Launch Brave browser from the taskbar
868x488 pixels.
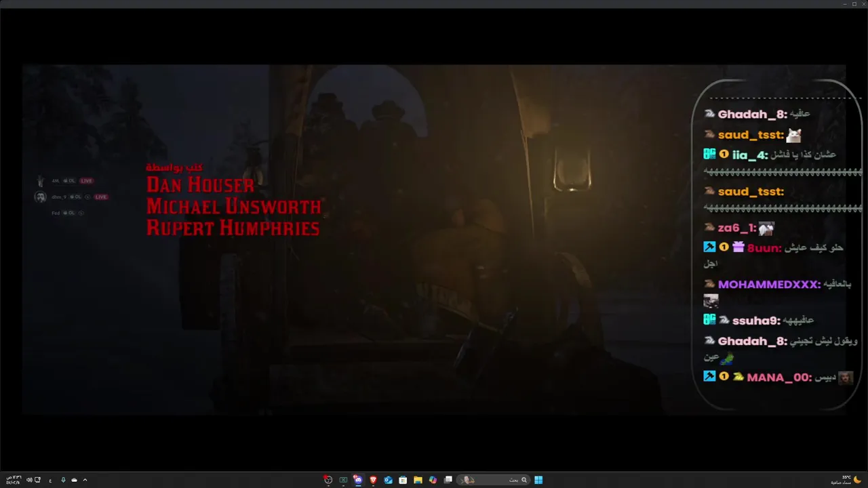[x=373, y=480]
